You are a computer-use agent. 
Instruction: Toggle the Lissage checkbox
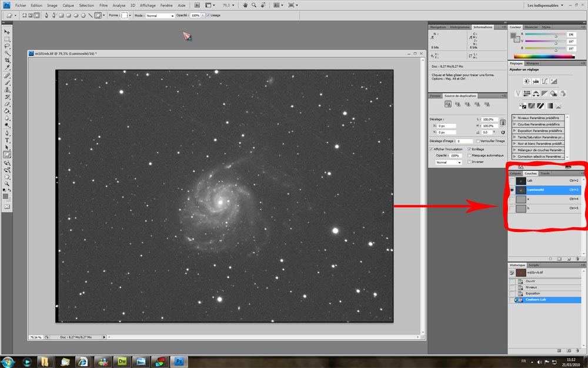click(x=208, y=15)
